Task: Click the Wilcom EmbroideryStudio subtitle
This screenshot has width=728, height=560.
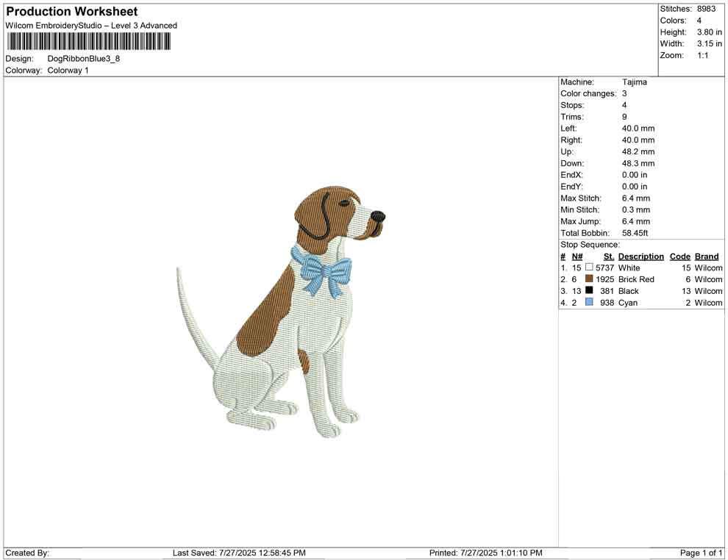Action: 91,26
